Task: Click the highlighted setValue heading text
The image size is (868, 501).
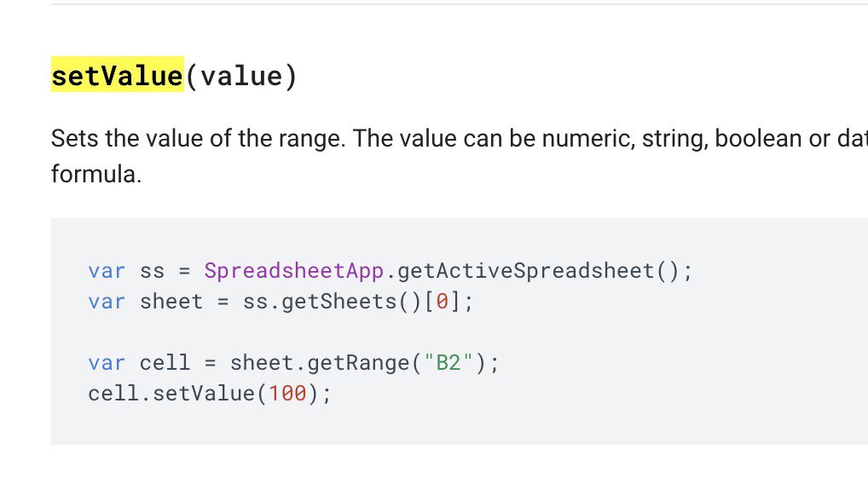Action: (117, 76)
